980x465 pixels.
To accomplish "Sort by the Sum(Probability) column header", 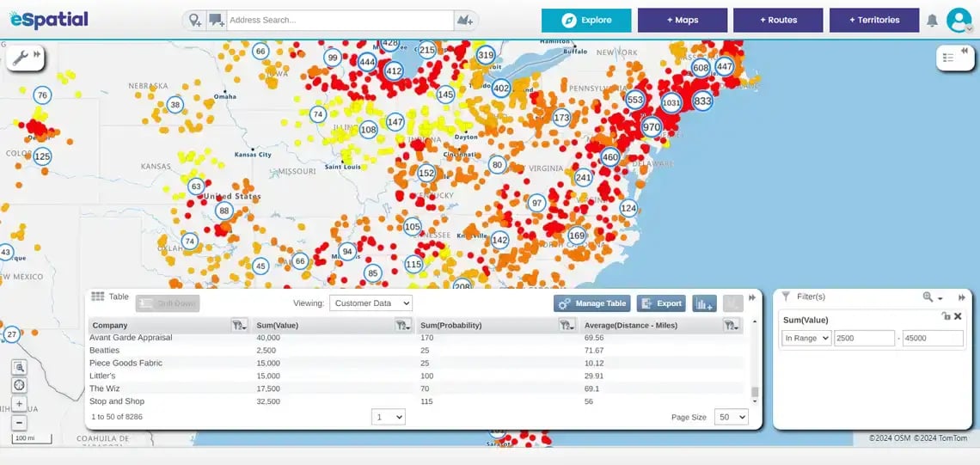I will pos(451,325).
